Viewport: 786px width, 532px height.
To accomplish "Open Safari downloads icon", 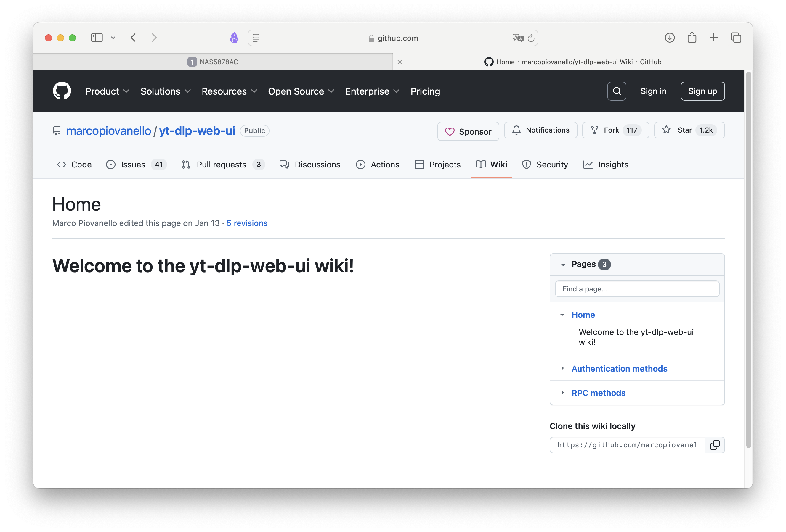I will 669,38.
